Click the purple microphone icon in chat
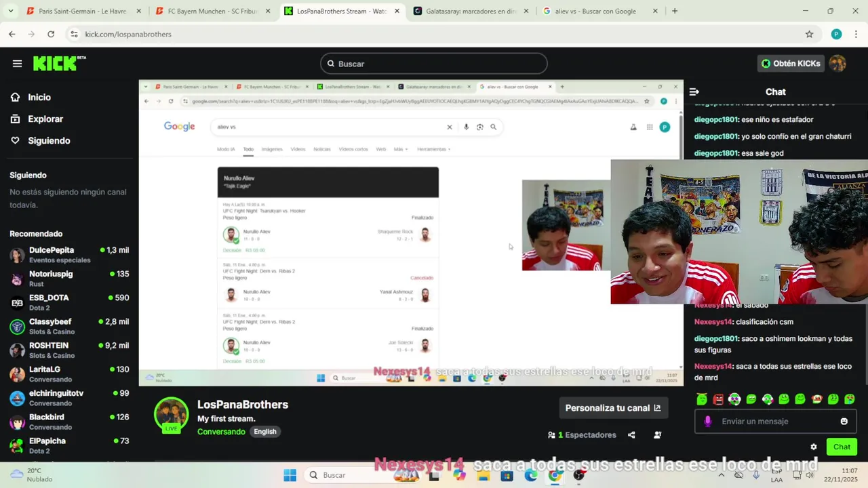Screen dimensions: 868x488 [708, 422]
